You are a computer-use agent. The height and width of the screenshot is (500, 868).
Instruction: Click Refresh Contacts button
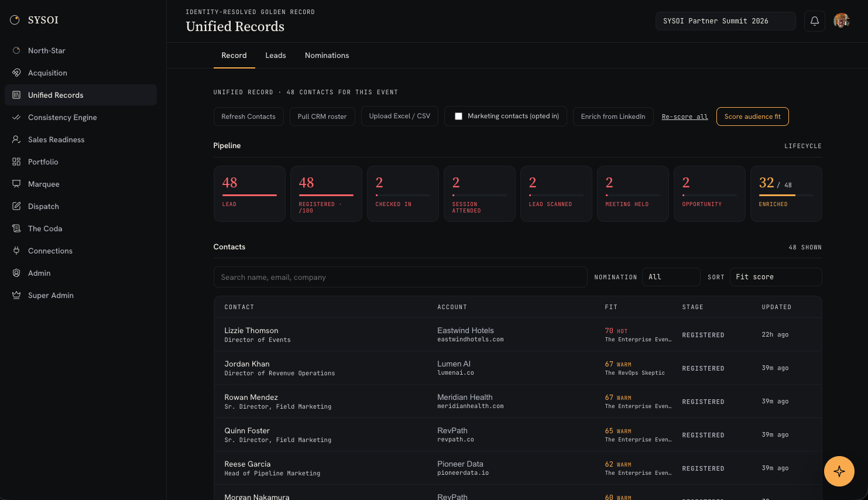[x=249, y=117]
